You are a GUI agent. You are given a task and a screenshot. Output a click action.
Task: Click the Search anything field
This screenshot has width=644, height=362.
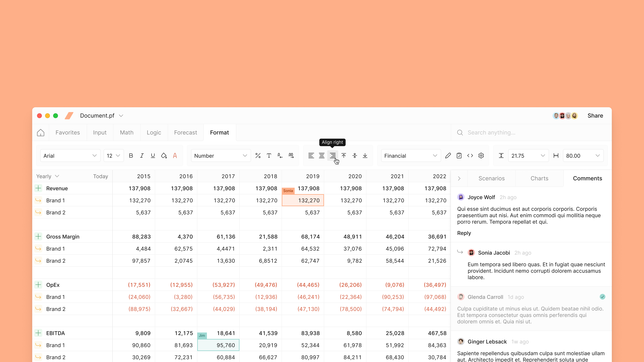point(531,132)
